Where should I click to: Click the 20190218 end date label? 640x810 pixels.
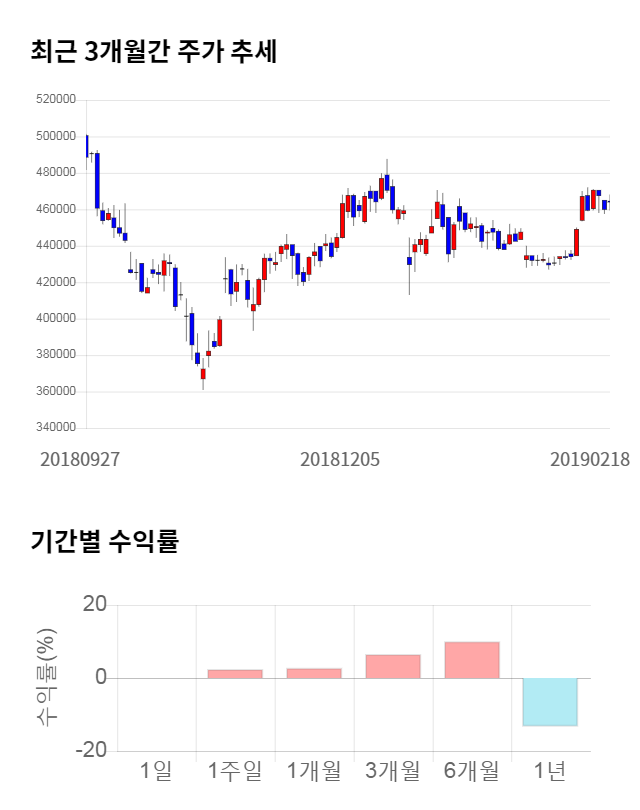point(590,459)
